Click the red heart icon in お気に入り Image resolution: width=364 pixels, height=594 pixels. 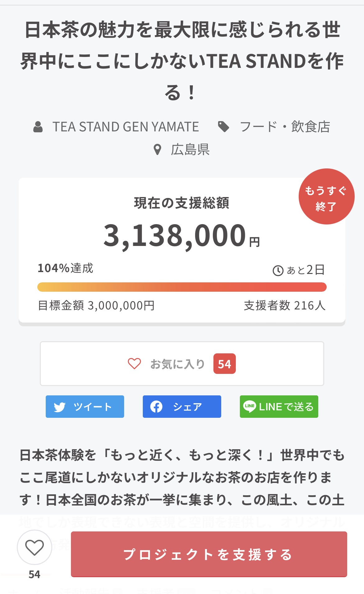point(134,364)
